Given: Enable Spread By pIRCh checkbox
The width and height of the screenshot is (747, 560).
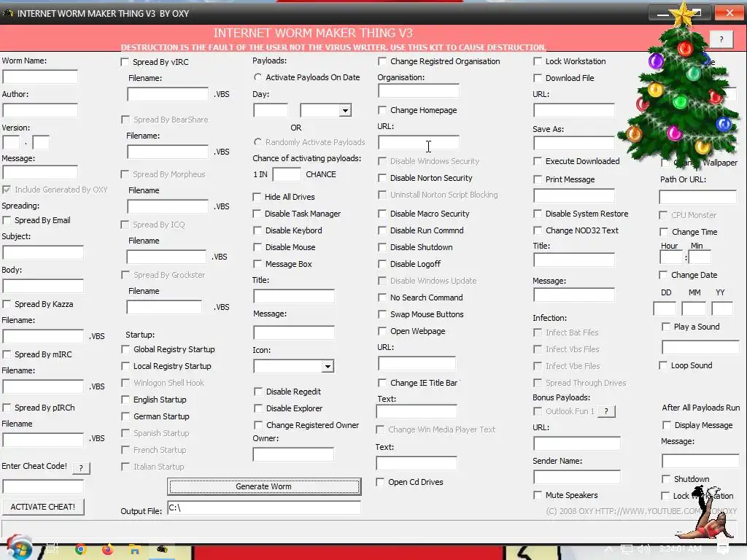Looking at the screenshot, I should point(7,408).
